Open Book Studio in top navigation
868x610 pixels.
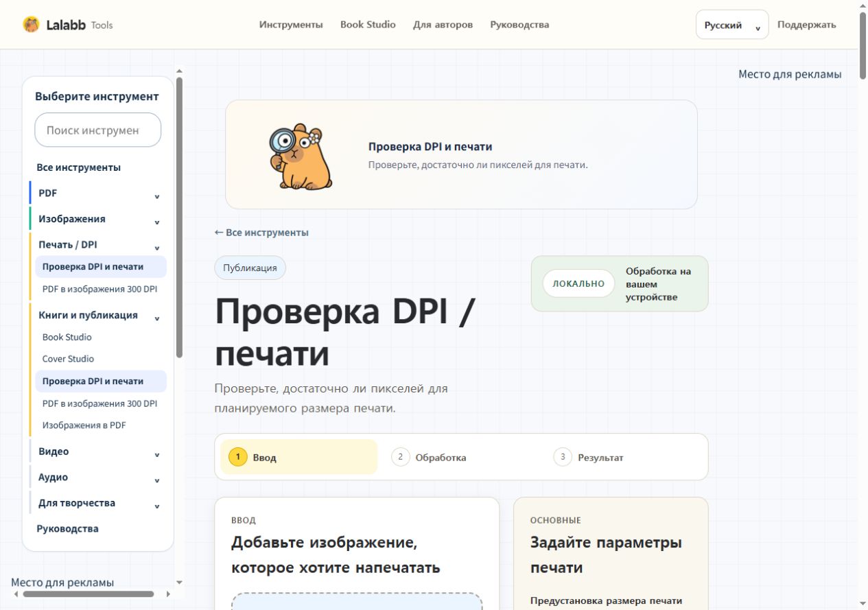point(368,25)
